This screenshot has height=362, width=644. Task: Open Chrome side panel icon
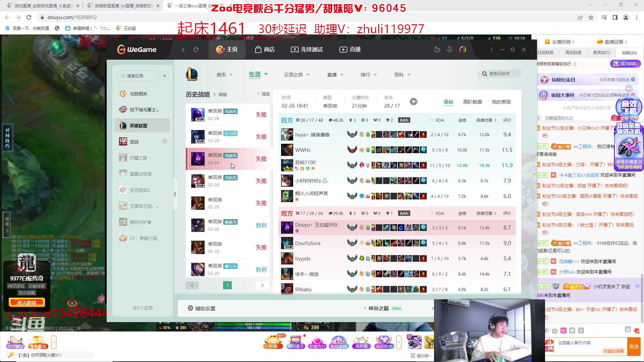tap(615, 17)
